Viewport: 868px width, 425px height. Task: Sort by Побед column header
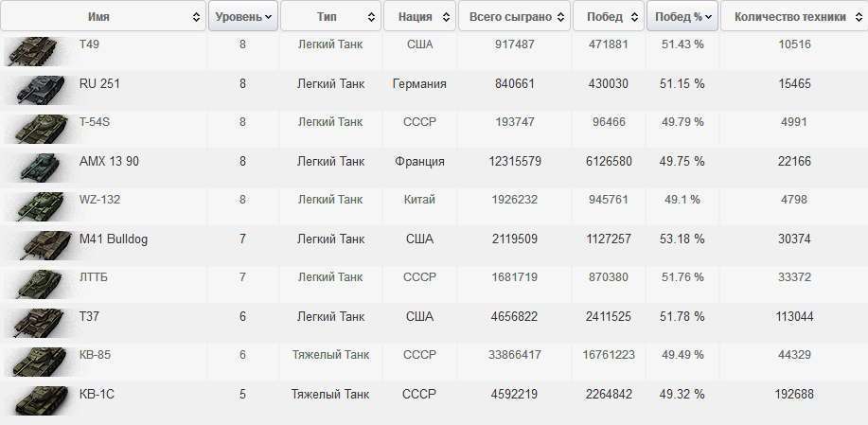tap(608, 16)
